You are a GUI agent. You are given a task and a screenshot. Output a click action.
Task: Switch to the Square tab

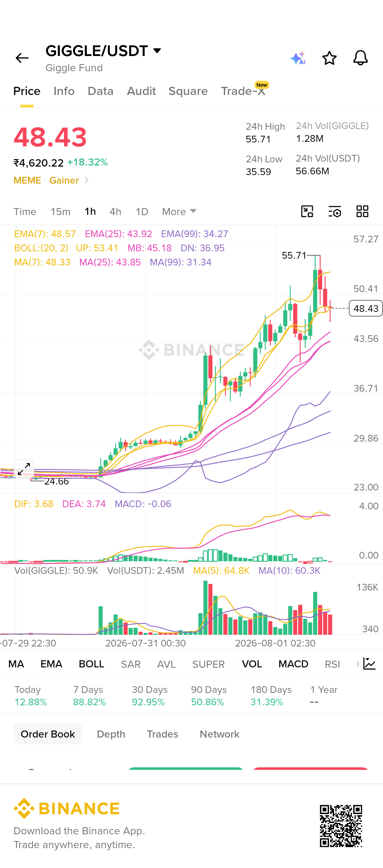click(x=188, y=91)
